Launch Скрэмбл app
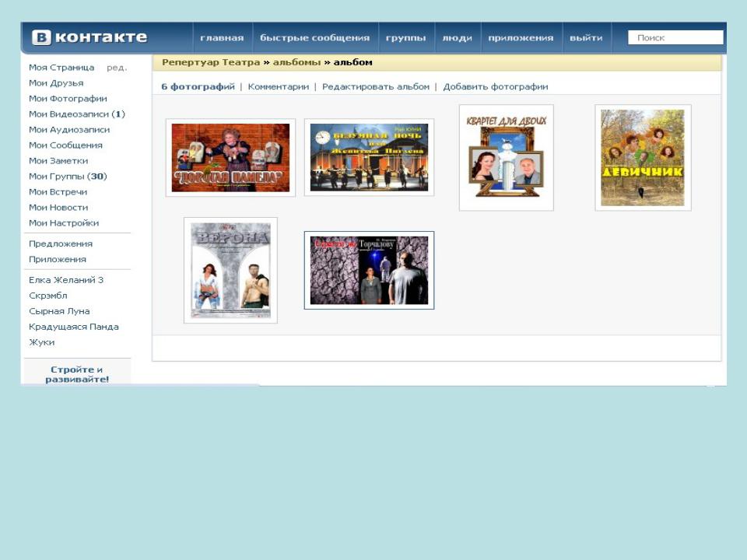 coord(48,296)
